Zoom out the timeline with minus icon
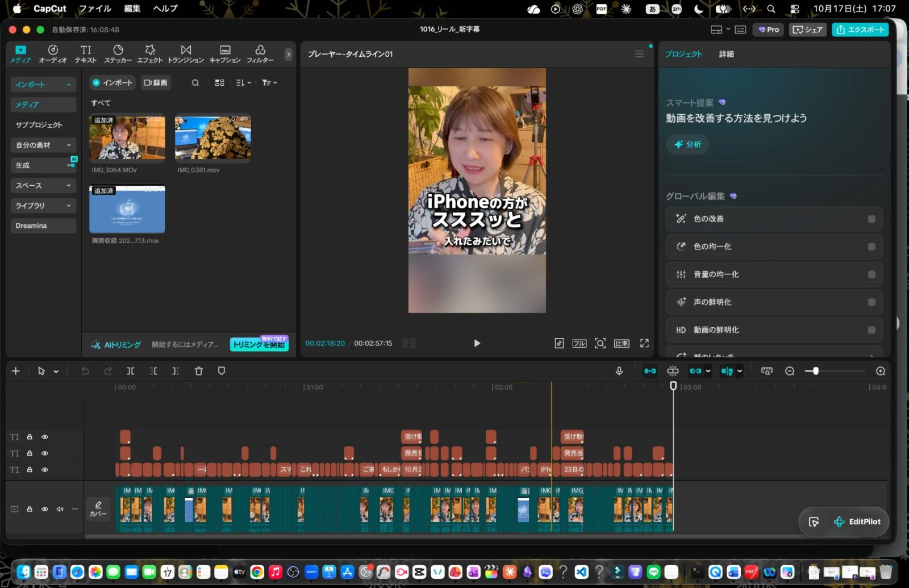The height and width of the screenshot is (588, 909). (790, 371)
